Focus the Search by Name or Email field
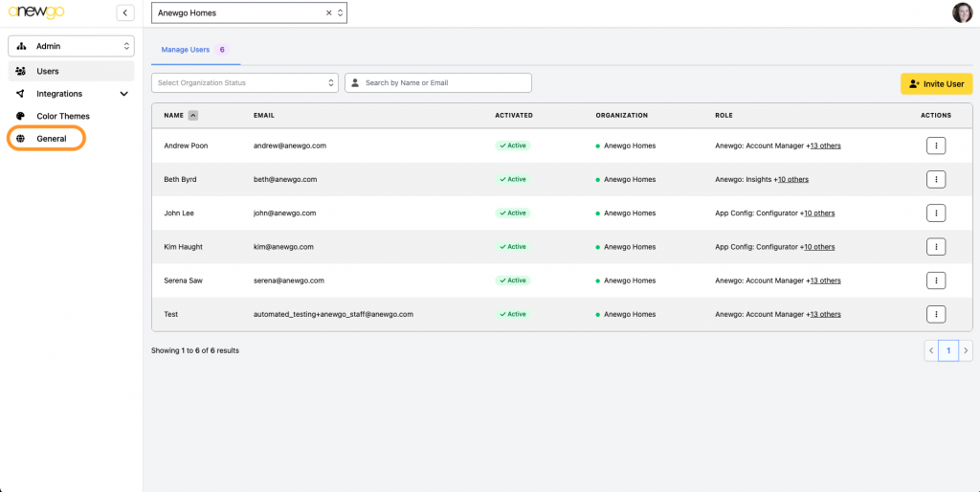The height and width of the screenshot is (492, 980). (x=438, y=82)
